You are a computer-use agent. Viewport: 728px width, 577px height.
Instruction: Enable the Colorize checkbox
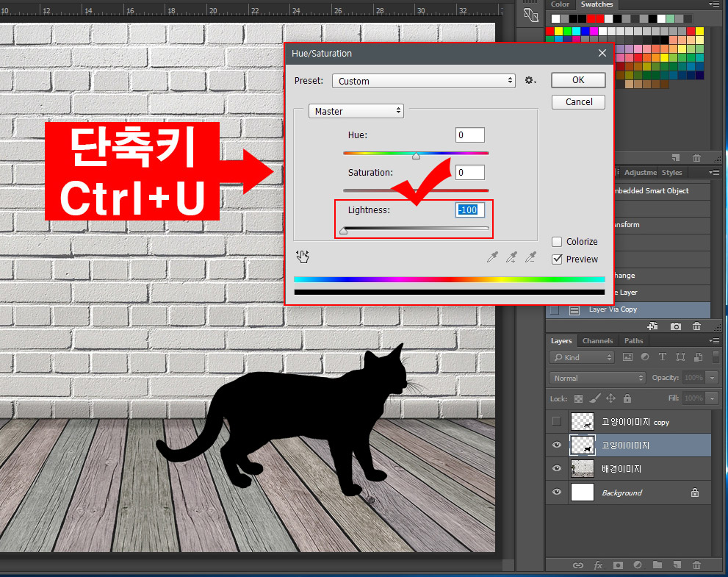pyautogui.click(x=557, y=241)
